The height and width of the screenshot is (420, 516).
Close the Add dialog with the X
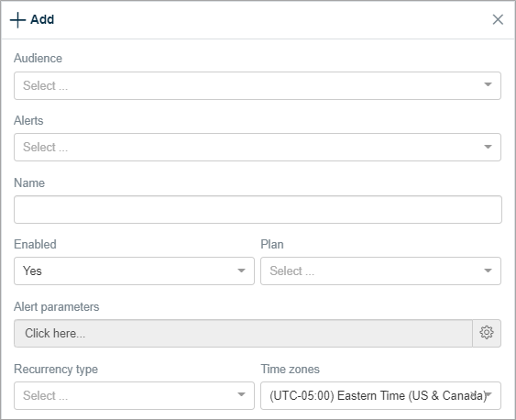click(x=498, y=19)
